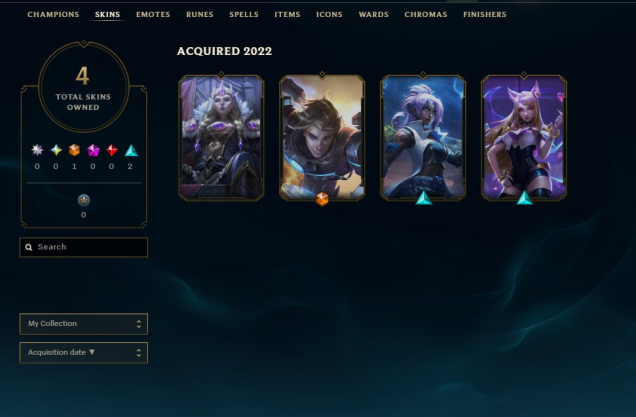Click the magnifying glass search icon
Screen dimensions: 636x417
click(29, 247)
